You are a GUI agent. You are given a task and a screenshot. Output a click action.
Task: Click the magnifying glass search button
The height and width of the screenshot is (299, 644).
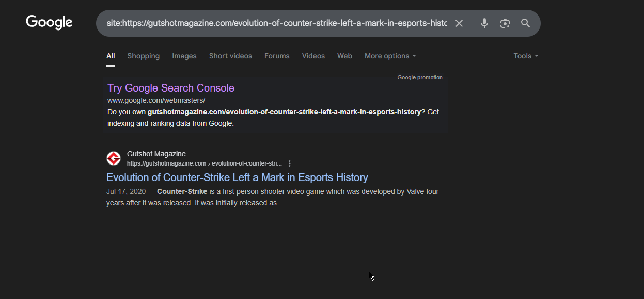pos(525,23)
